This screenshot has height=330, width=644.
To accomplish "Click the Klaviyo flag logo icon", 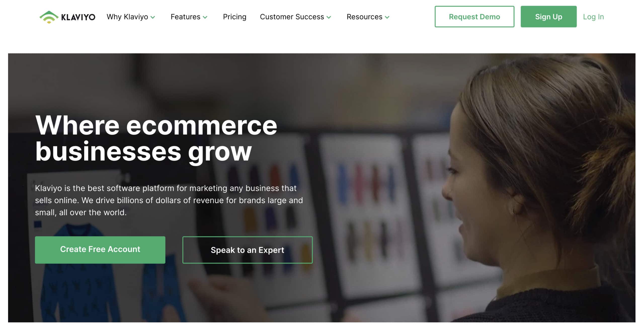I will point(49,17).
